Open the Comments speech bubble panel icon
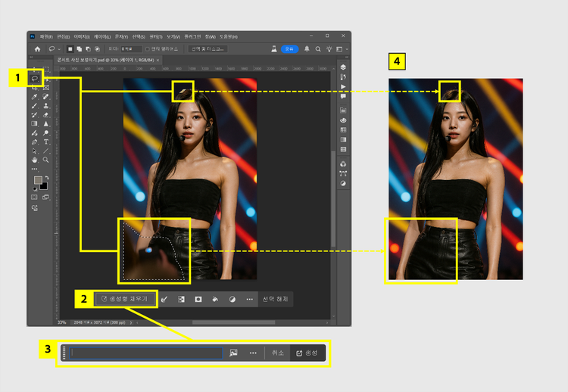This screenshot has height=392, width=568. coord(343,97)
